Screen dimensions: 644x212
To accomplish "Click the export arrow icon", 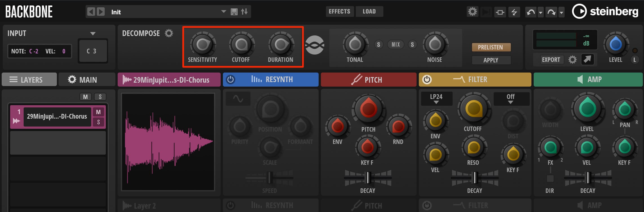I will coord(588,59).
